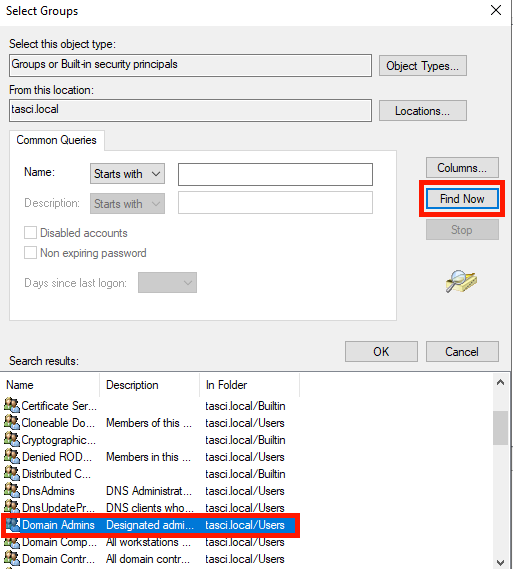
Task: Select the 'DnsAdmins' row name
Action: (48, 491)
